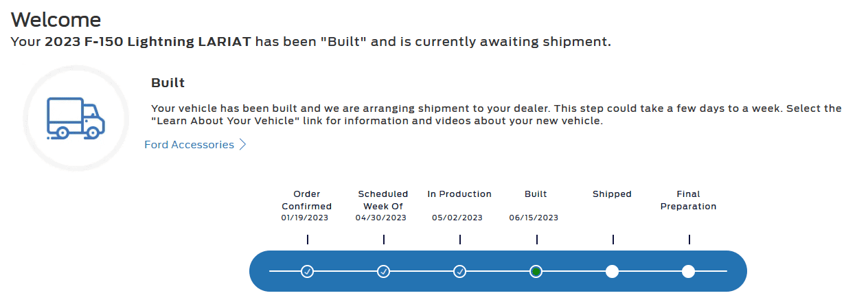This screenshot has height=302, width=868.
Task: Click the Shipped step label
Action: (x=612, y=194)
